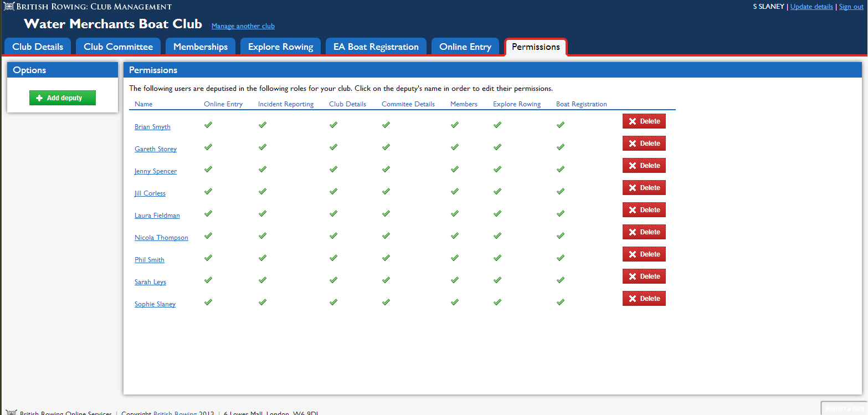Click Sarah Leys's Members checkmark

pyautogui.click(x=455, y=280)
